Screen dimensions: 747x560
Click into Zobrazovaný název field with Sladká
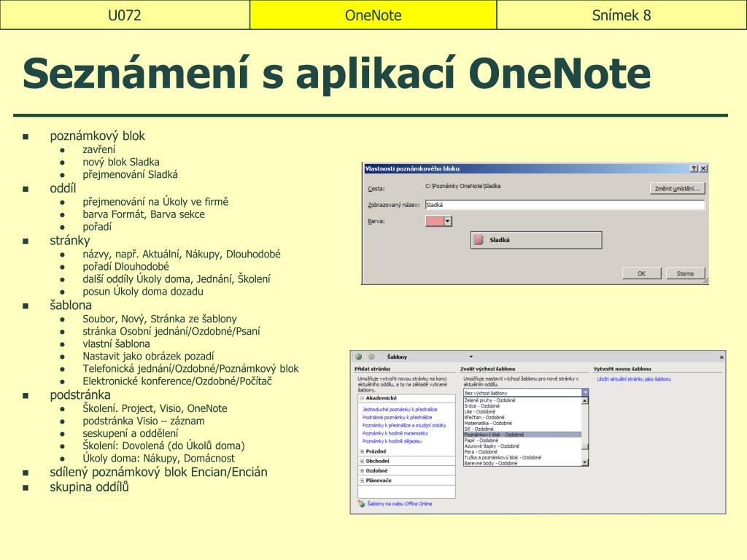565,205
